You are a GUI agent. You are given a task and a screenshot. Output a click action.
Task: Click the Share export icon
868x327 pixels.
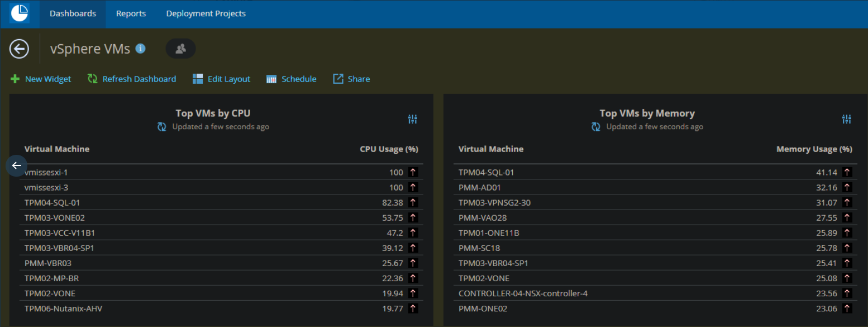[x=337, y=79]
